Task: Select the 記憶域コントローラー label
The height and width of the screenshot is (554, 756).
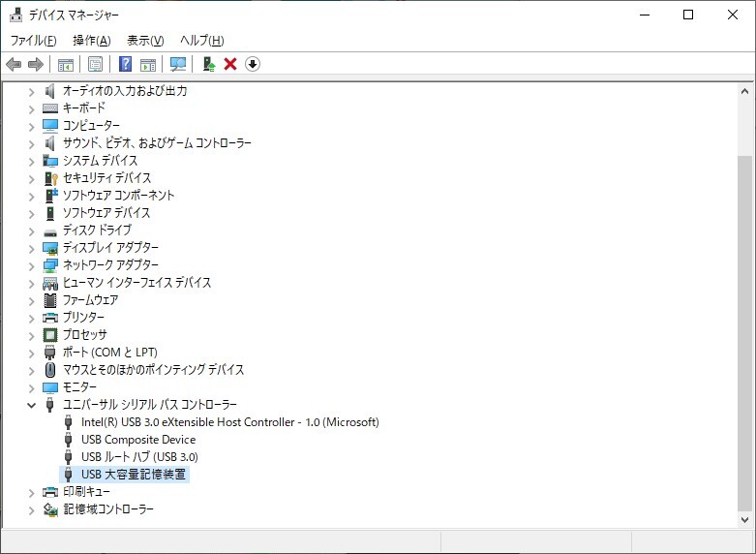Action: 108,509
